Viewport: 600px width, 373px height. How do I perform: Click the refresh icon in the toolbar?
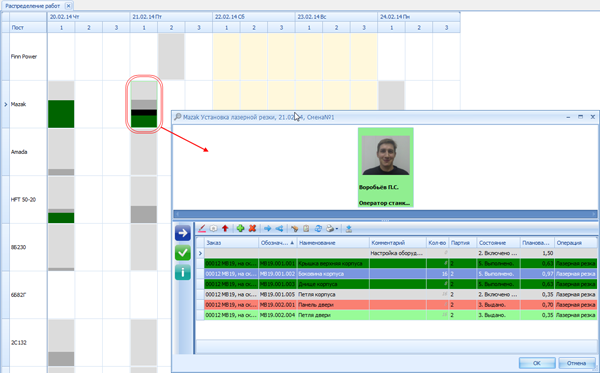tap(318, 228)
